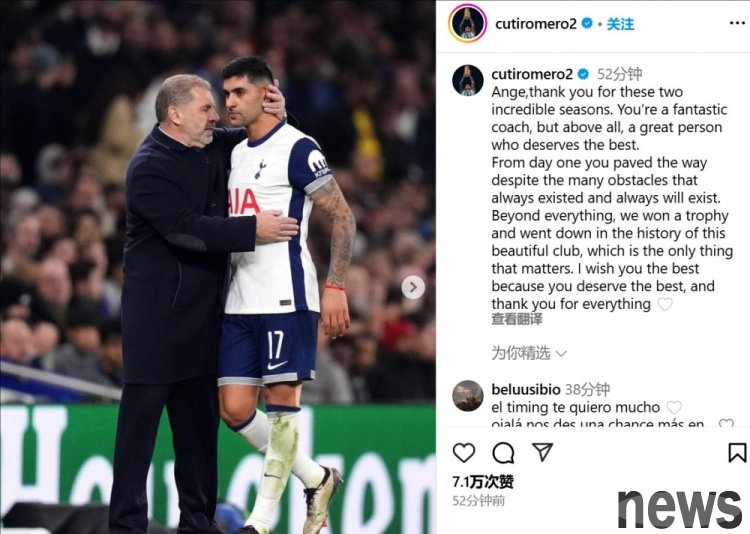Like the partially visible second comment
Image resolution: width=750 pixels, height=534 pixels.
726,423
